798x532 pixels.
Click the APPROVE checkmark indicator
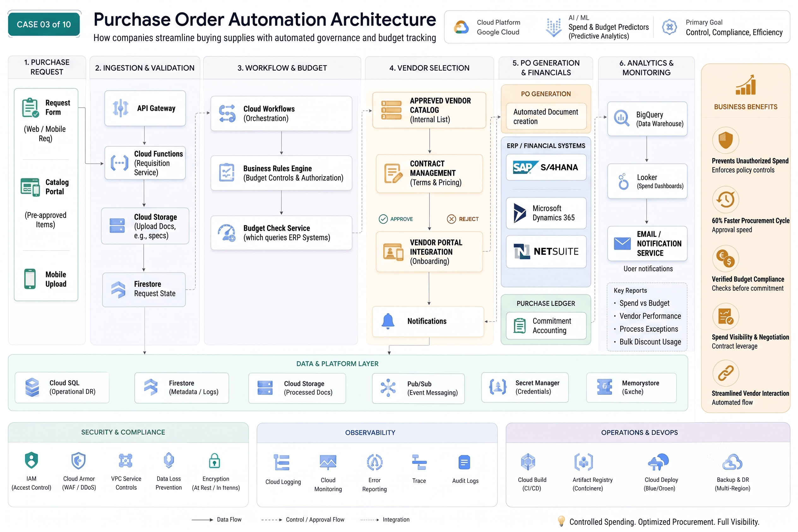396,219
